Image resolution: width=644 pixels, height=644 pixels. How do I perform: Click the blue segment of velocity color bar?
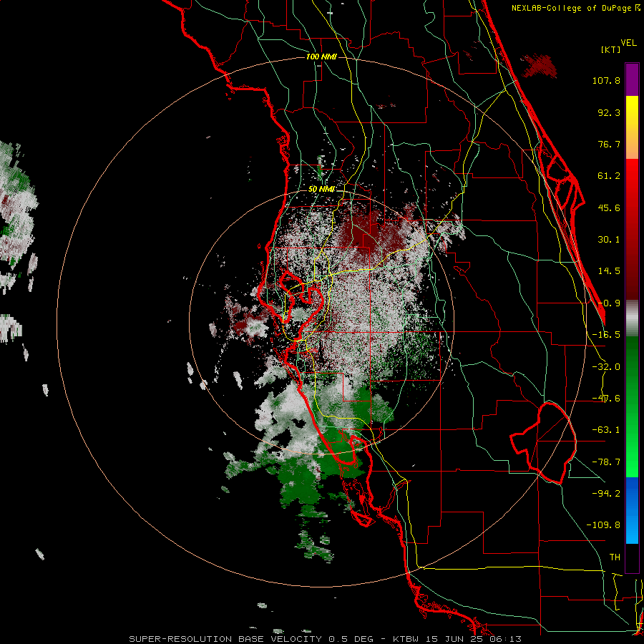(632, 510)
